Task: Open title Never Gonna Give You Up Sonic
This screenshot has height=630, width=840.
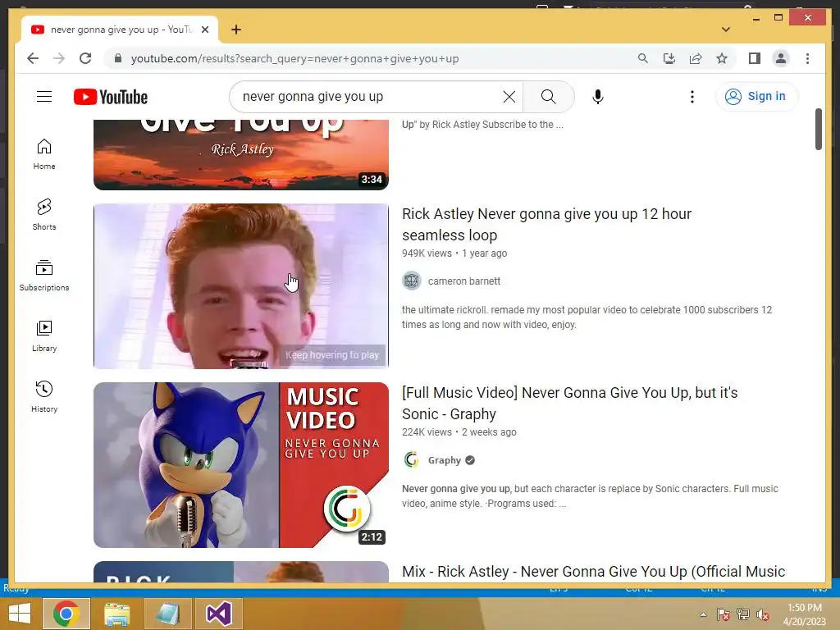Action: 569,404
